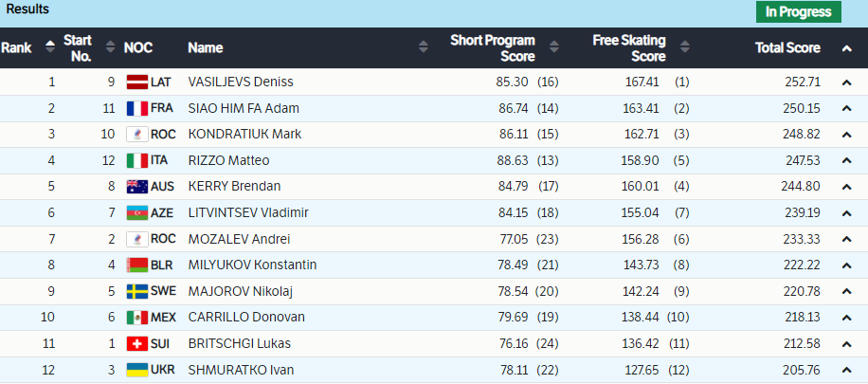Click the Australia flag icon

tap(137, 187)
